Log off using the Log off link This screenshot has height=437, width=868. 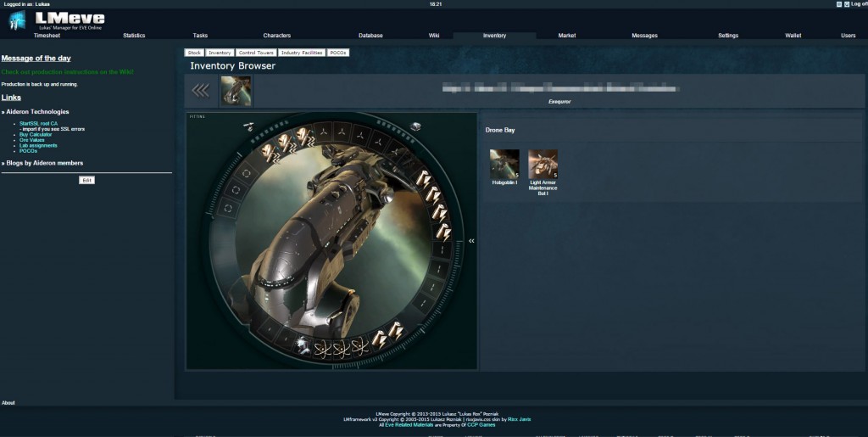click(860, 4)
